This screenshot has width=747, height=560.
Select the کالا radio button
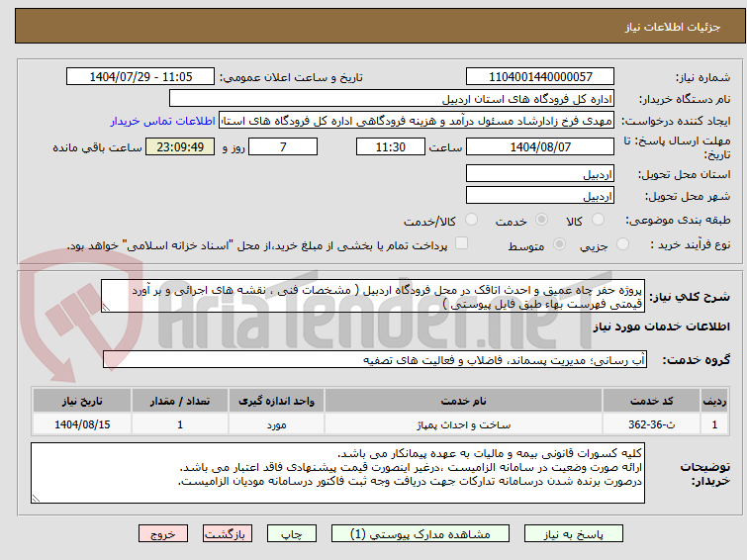coord(598,220)
